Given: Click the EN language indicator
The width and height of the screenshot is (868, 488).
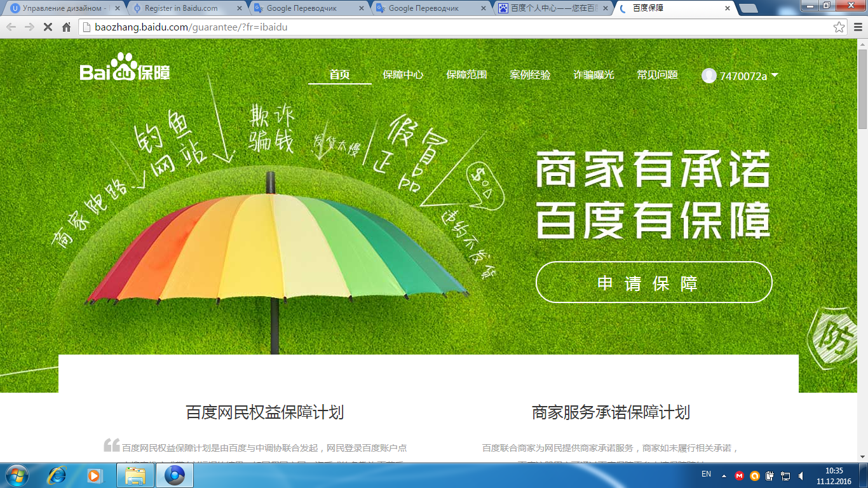Looking at the screenshot, I should pos(706,475).
